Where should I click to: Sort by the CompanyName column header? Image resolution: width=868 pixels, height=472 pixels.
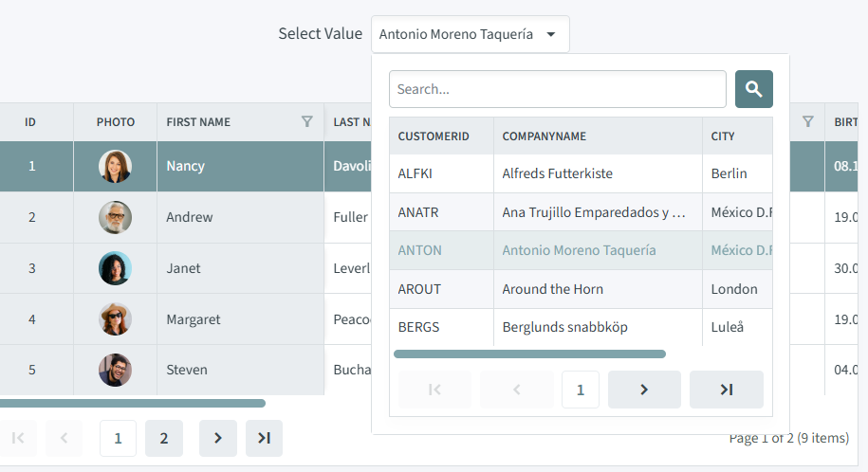point(545,136)
